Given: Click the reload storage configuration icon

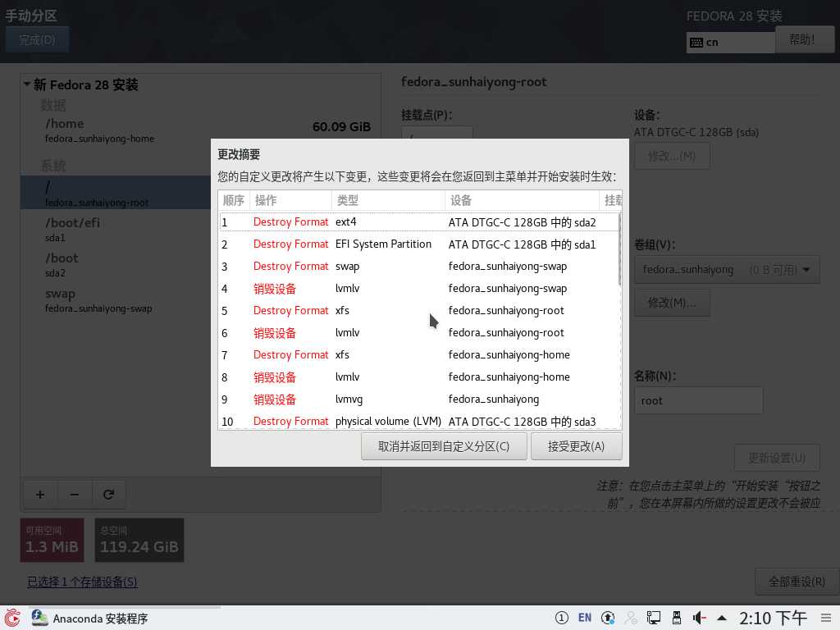Looking at the screenshot, I should [x=109, y=495].
